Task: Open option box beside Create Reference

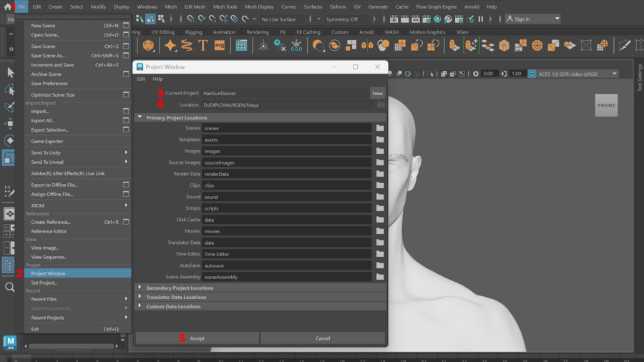Action: (126, 222)
